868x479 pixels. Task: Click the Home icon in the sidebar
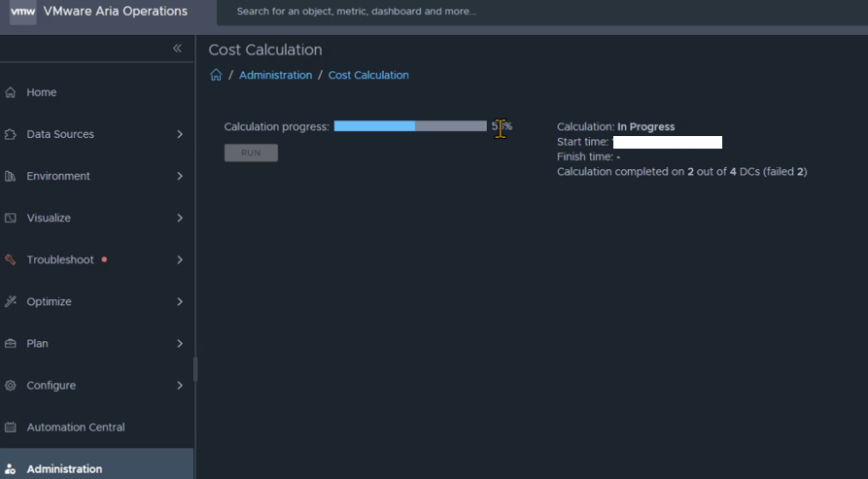click(11, 92)
